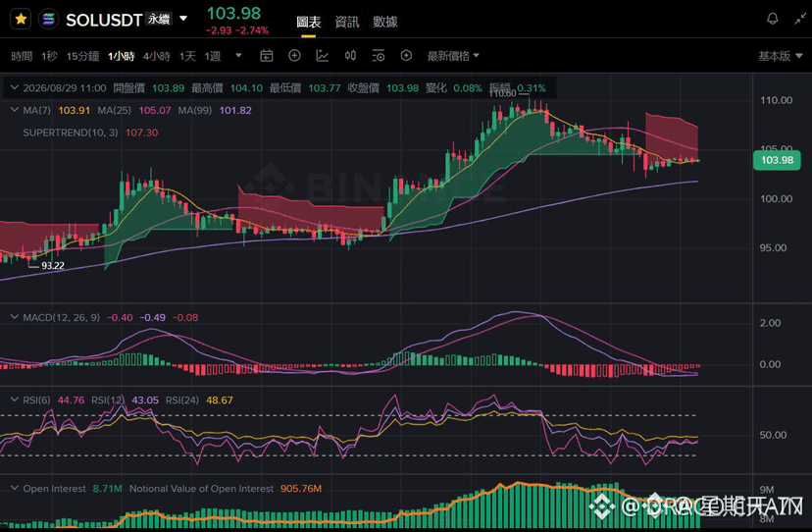
Task: Select the 4小時 interval
Action: (156, 56)
